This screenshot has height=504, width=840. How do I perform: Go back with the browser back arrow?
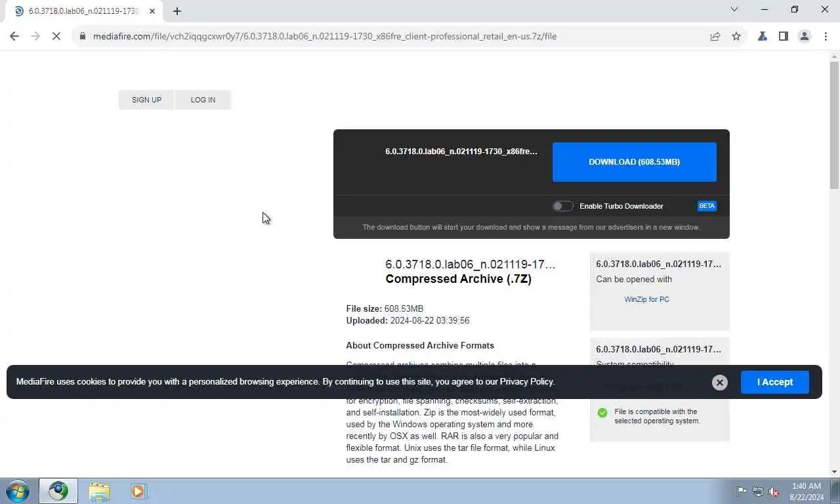pyautogui.click(x=14, y=36)
